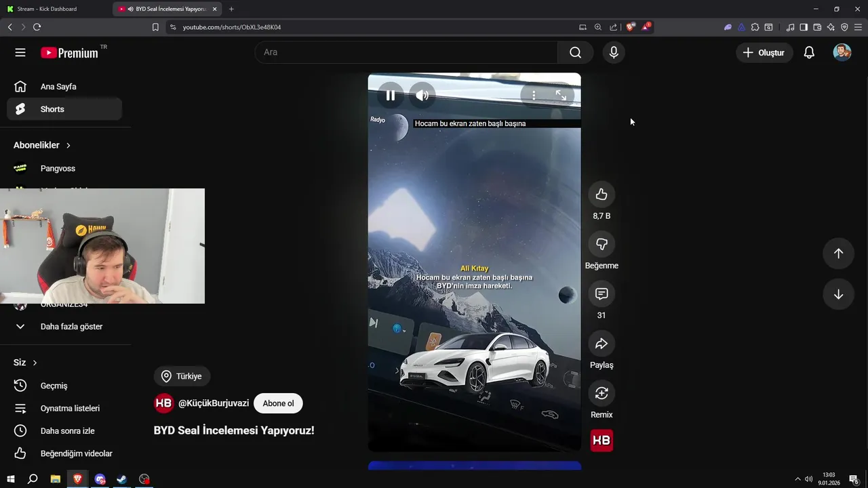Screen dimensions: 868x488
Task: Open Brave main menu hamburger
Action: click(858, 27)
